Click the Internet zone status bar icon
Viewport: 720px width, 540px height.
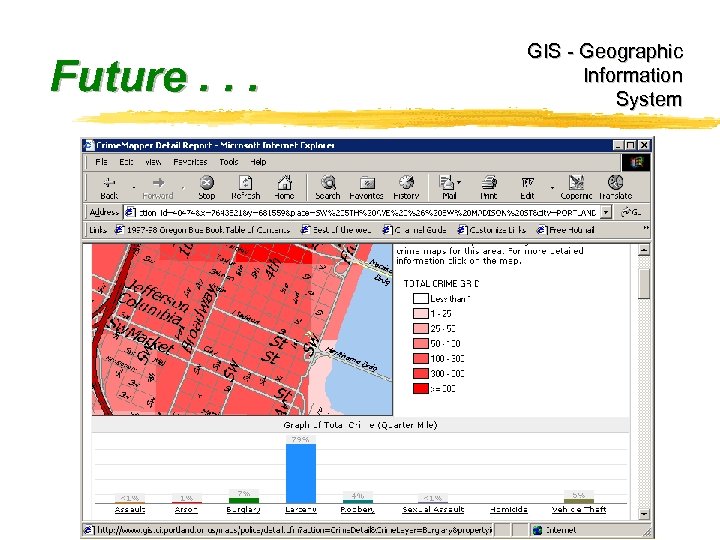pos(537,530)
